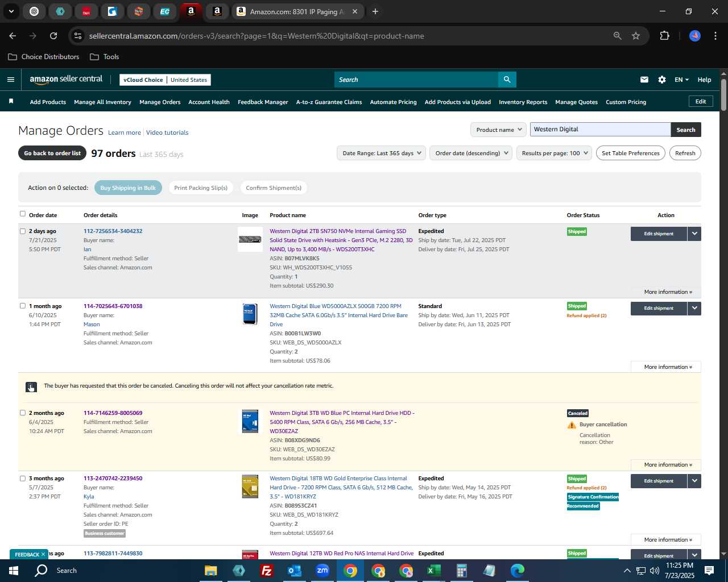Open the WD Blue 500GB product thumbnail

click(x=250, y=314)
